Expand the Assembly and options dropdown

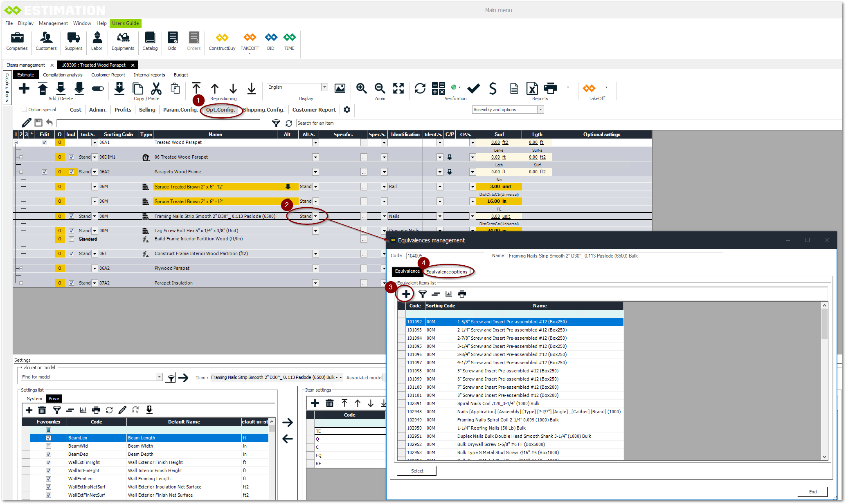point(540,110)
